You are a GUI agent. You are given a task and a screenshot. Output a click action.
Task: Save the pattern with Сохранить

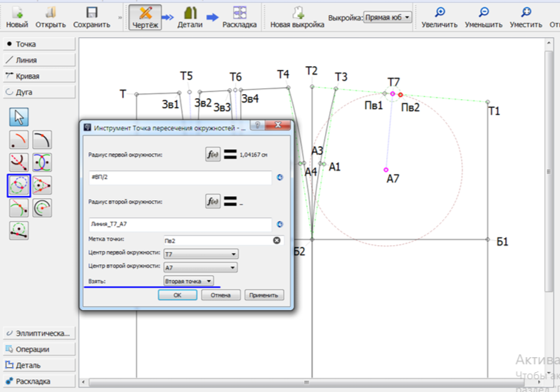click(x=91, y=13)
